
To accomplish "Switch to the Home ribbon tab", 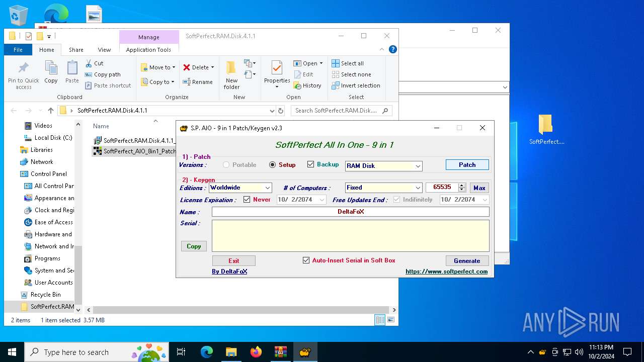I will pos(47,50).
